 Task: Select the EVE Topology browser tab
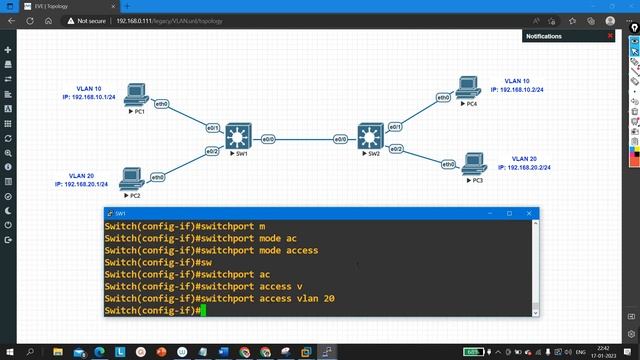point(69,7)
